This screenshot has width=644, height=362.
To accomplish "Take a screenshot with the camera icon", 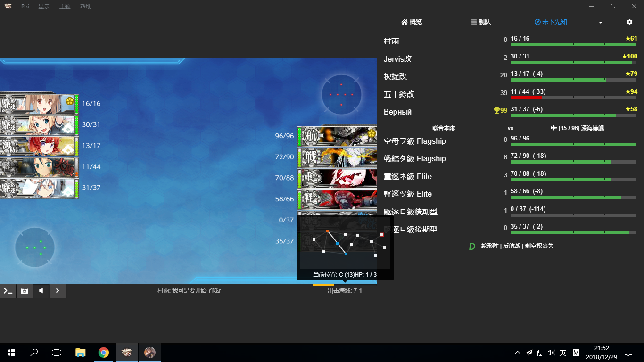I will [25, 291].
